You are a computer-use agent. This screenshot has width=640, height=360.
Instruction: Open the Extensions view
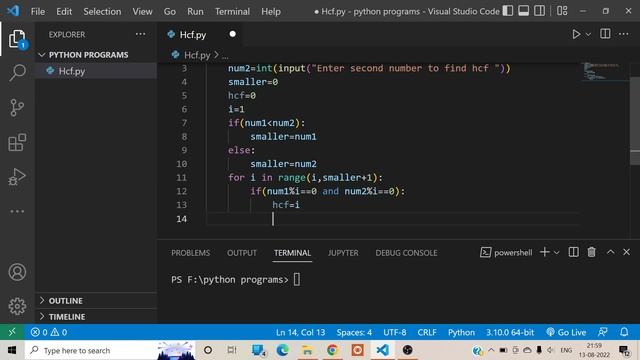click(17, 142)
